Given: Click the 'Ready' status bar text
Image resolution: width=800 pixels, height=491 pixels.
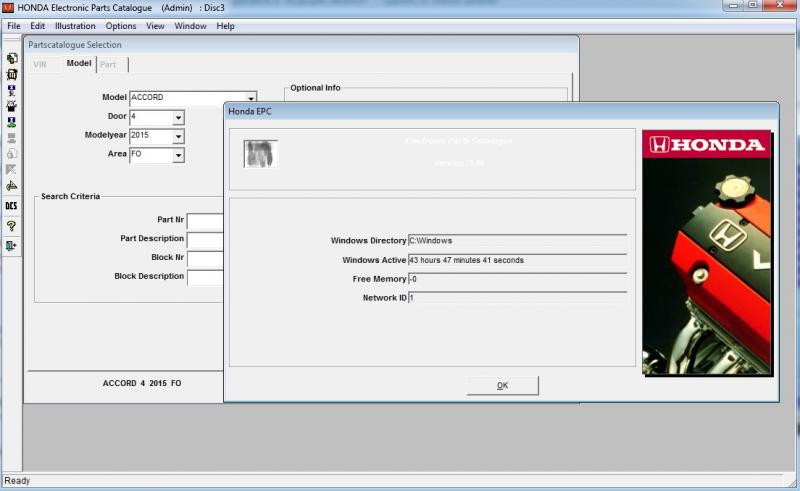Looking at the screenshot, I should pyautogui.click(x=17, y=481).
